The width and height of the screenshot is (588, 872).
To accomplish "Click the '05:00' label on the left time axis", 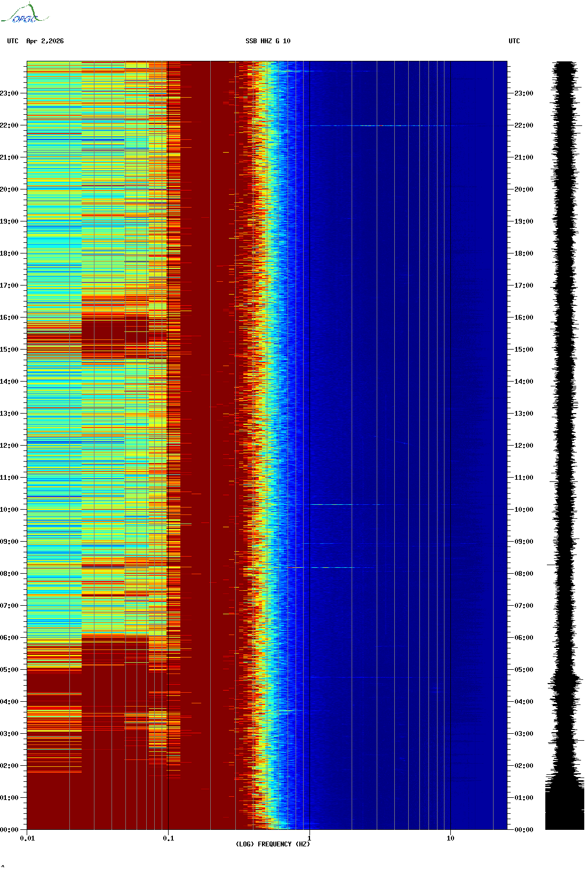I will [x=10, y=670].
